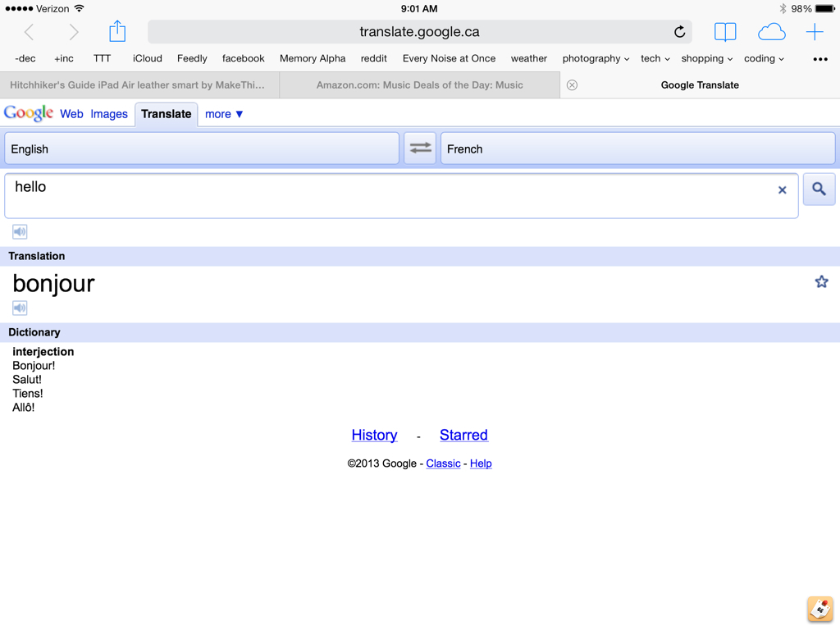This screenshot has height=630, width=840.
Task: Go to Google Images
Action: [x=109, y=114]
